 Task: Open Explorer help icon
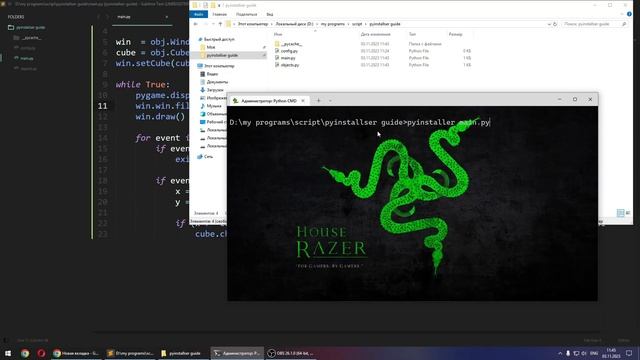click(629, 14)
